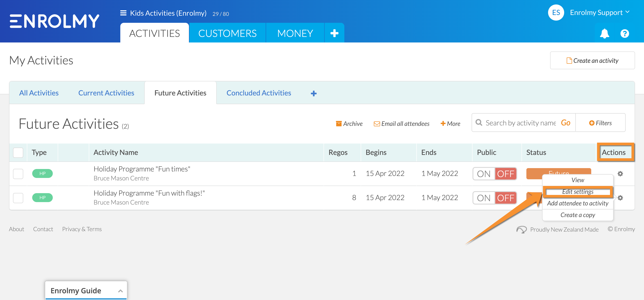Expand the Enrolmy Support user menu
The width and height of the screenshot is (644, 300).
pyautogui.click(x=600, y=13)
